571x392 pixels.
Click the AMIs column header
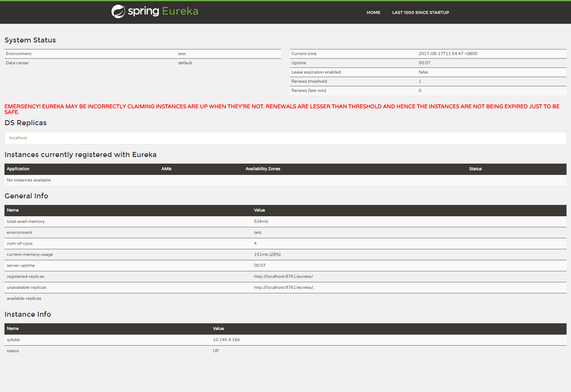tap(166, 169)
